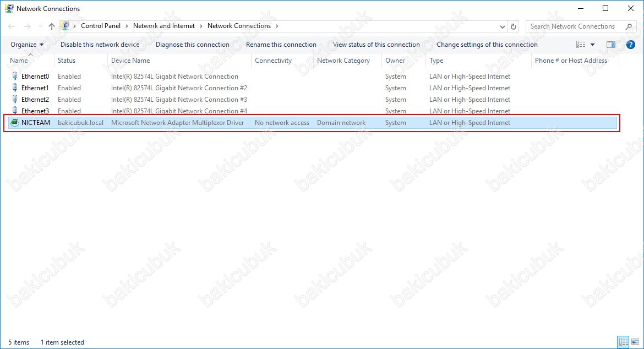Image resolution: width=644 pixels, height=349 pixels.
Task: Show the preview pane icon
Action: [x=610, y=45]
